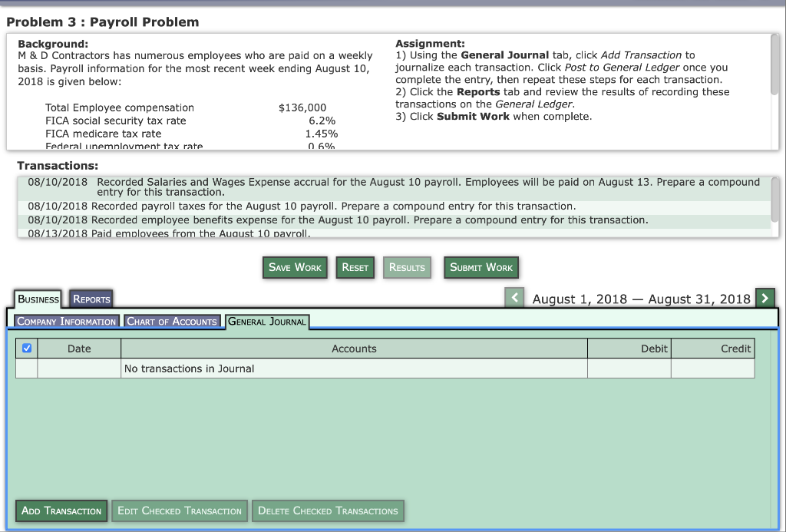Click the previous period navigation arrow

(514, 296)
